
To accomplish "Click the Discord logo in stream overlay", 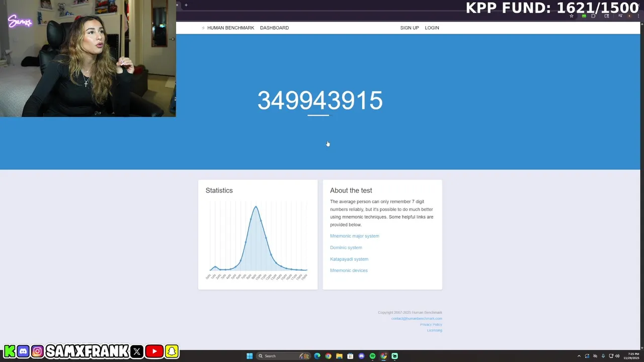I will point(23,351).
